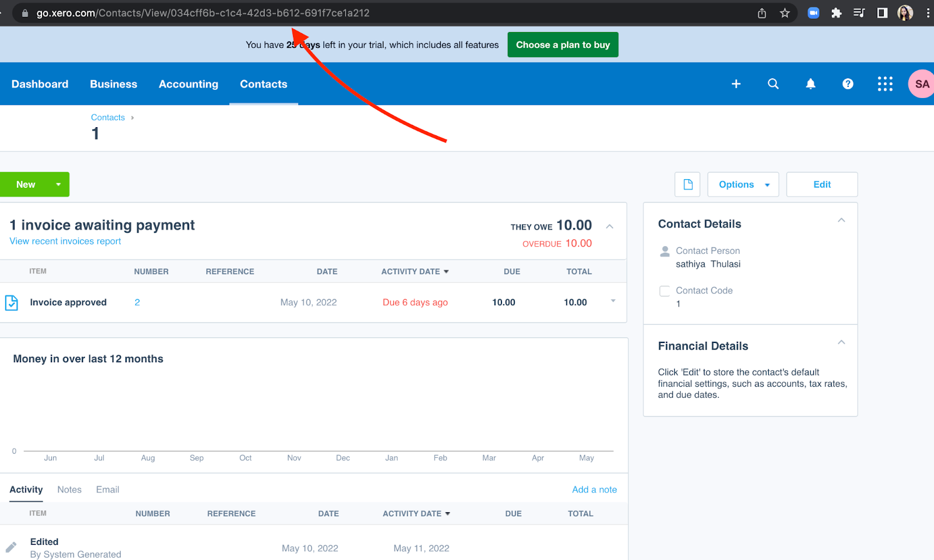Click the plus quick-create icon
Viewport: 934px width, 560px height.
[x=736, y=84]
